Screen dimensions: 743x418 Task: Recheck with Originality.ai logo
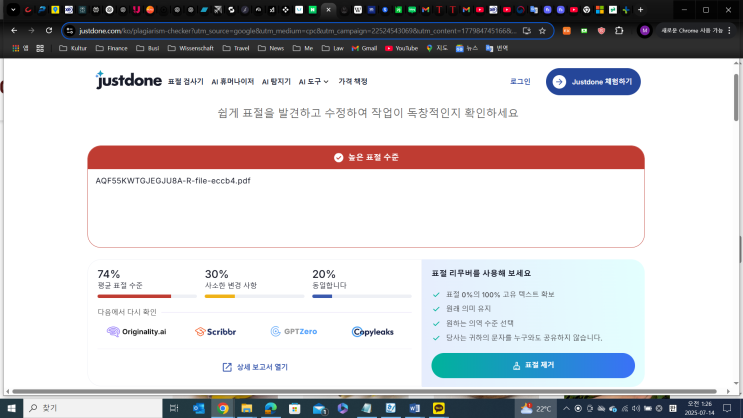[x=136, y=332]
